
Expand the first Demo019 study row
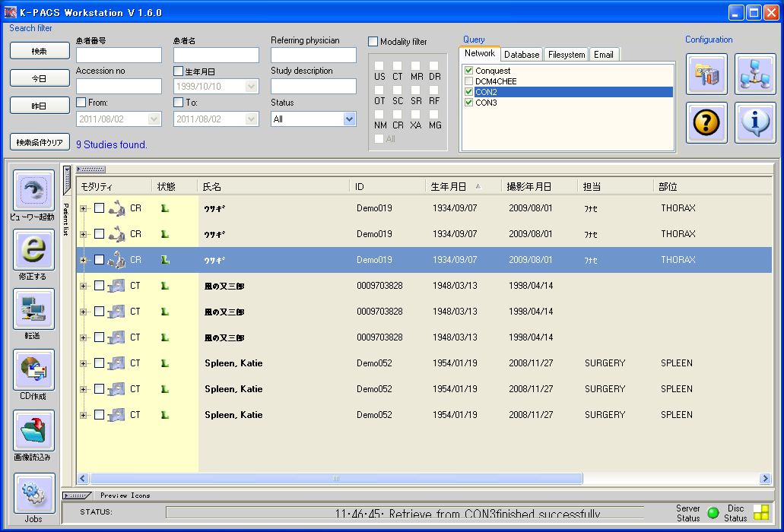[83, 208]
